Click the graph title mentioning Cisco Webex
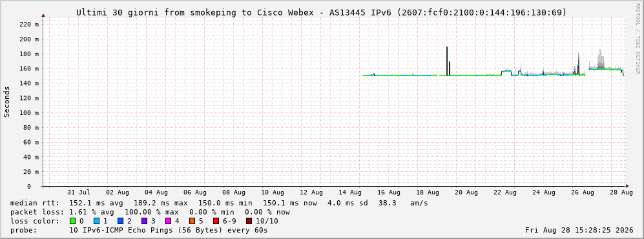The height and width of the screenshot is (239, 644). 321,12
